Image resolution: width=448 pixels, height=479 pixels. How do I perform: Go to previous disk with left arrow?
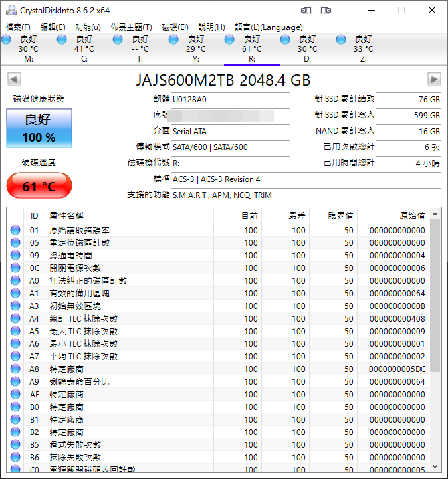[14, 80]
